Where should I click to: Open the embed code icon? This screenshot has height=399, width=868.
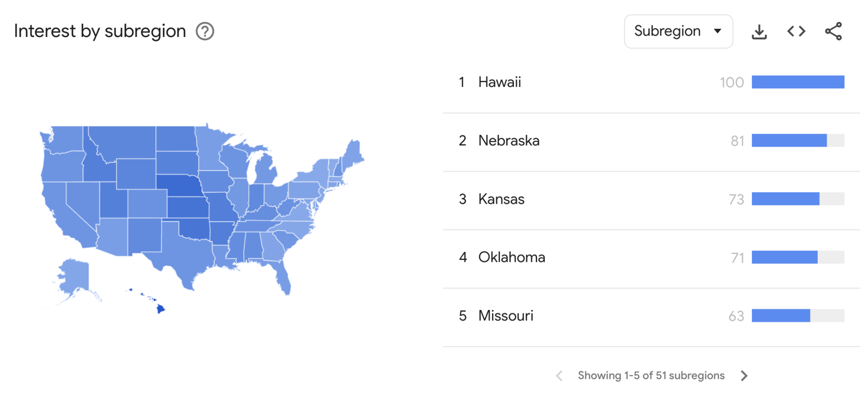(796, 31)
